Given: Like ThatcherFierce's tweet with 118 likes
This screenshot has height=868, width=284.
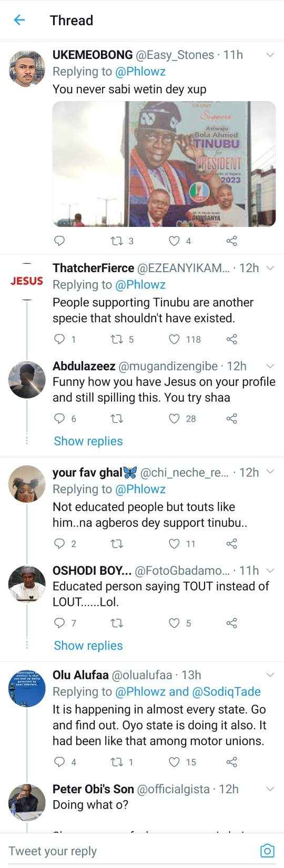Looking at the screenshot, I should [x=174, y=339].
